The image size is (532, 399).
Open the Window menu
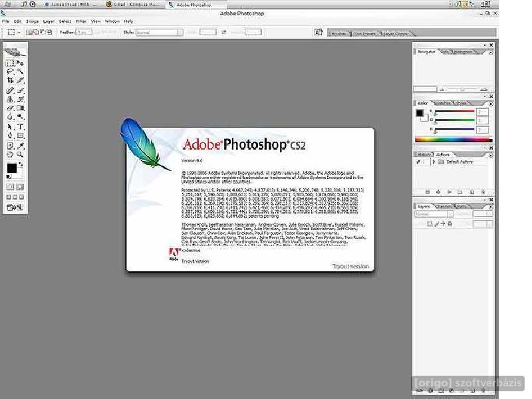(x=112, y=21)
